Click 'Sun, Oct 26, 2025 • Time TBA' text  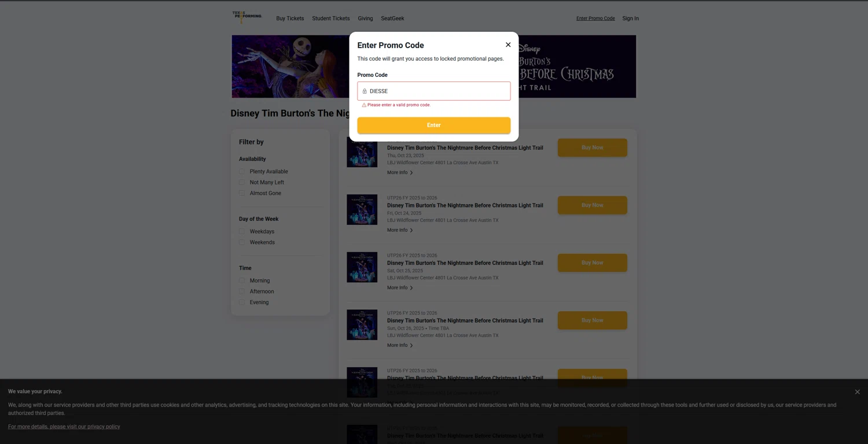click(x=418, y=328)
